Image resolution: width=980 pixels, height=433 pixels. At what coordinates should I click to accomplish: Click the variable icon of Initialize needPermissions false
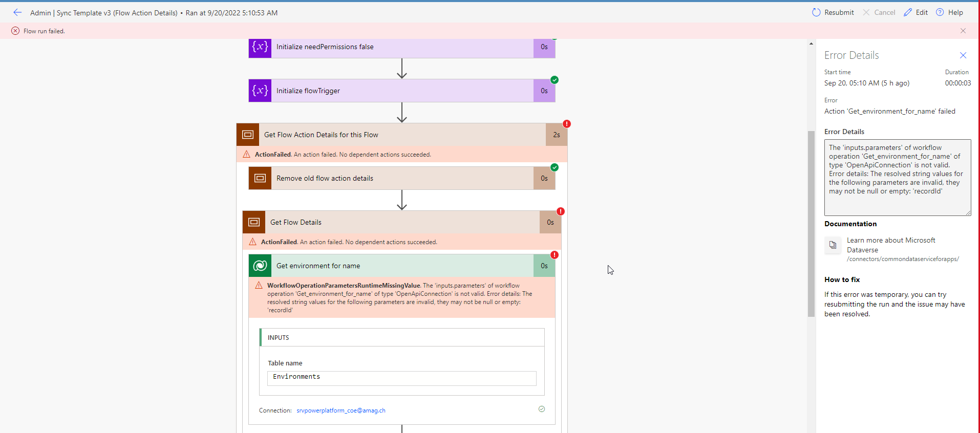point(260,47)
